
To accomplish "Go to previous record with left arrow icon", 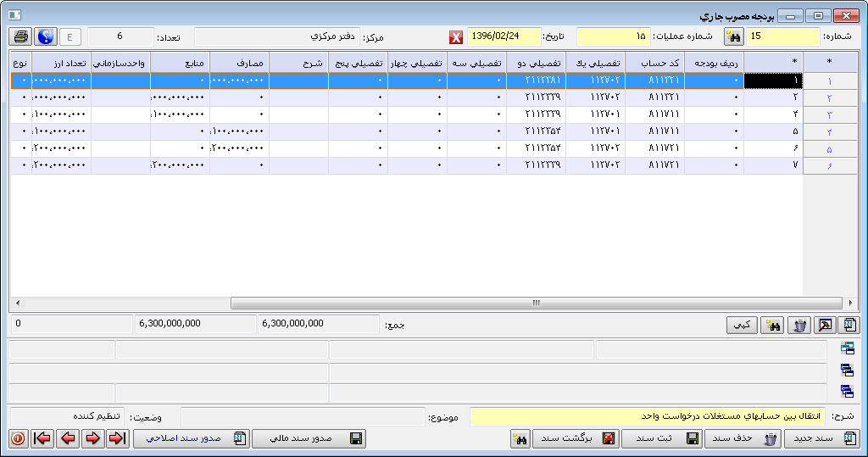I will pos(68,438).
